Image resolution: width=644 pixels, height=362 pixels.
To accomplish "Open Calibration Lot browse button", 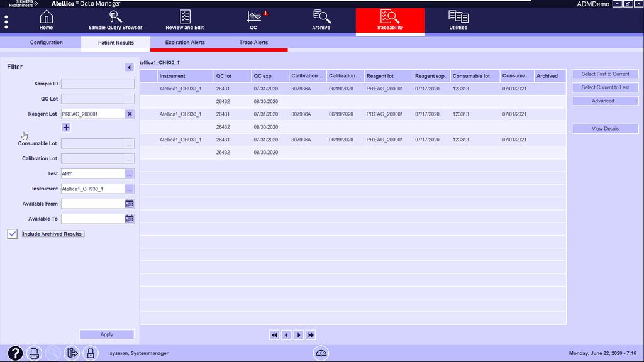I will [x=129, y=158].
